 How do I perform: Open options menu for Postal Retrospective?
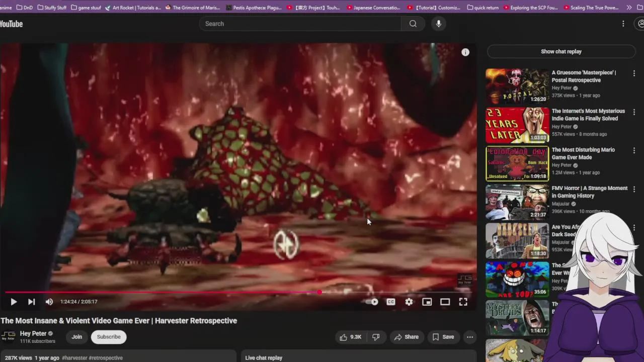click(634, 73)
